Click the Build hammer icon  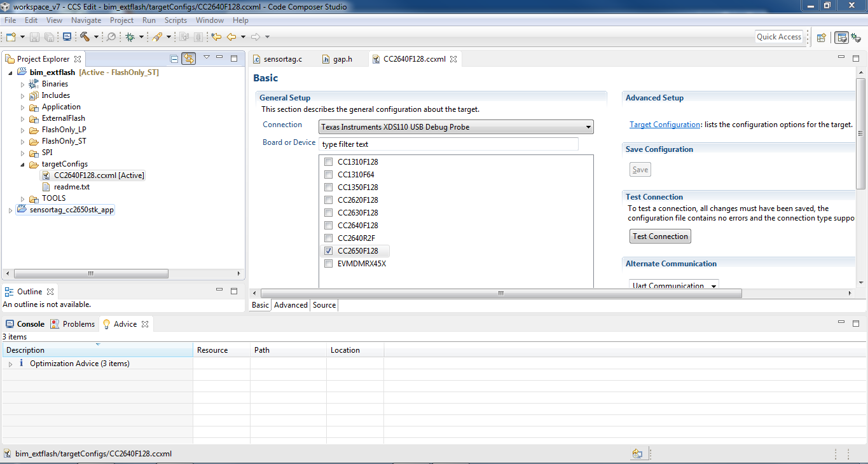(x=85, y=37)
